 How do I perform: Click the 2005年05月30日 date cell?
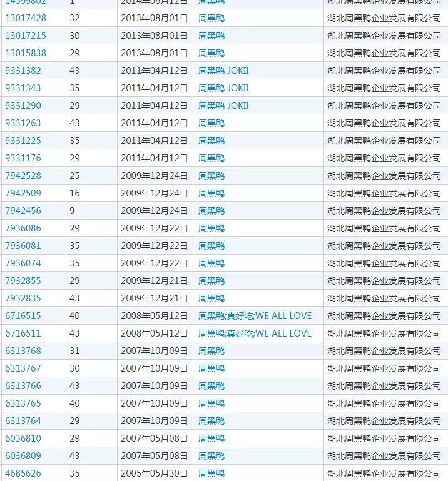pos(155,473)
